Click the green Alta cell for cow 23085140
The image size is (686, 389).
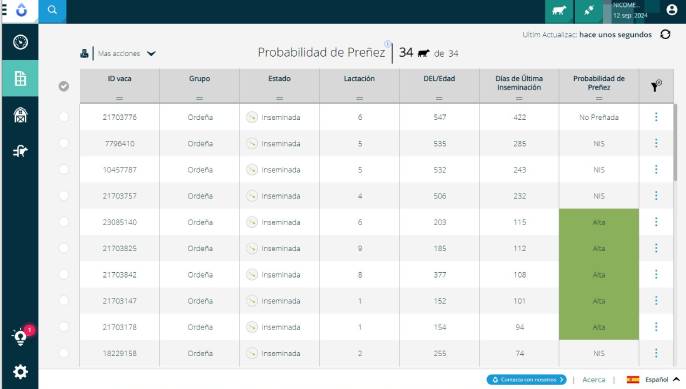(x=599, y=222)
